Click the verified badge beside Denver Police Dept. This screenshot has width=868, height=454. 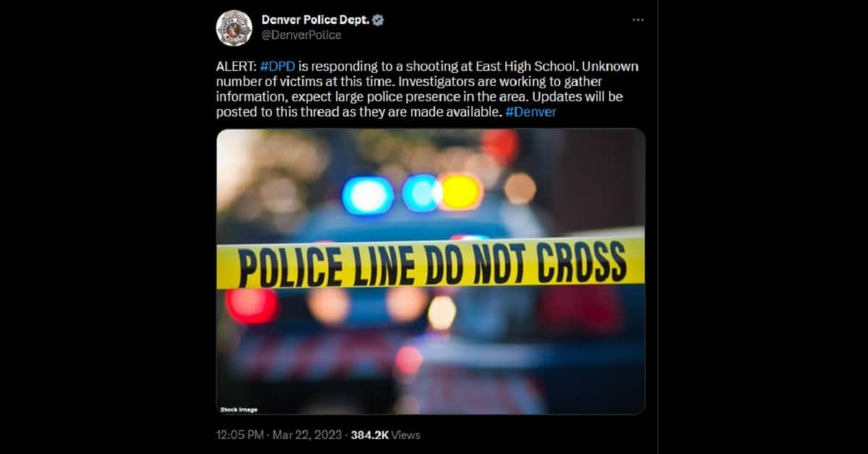pyautogui.click(x=378, y=20)
